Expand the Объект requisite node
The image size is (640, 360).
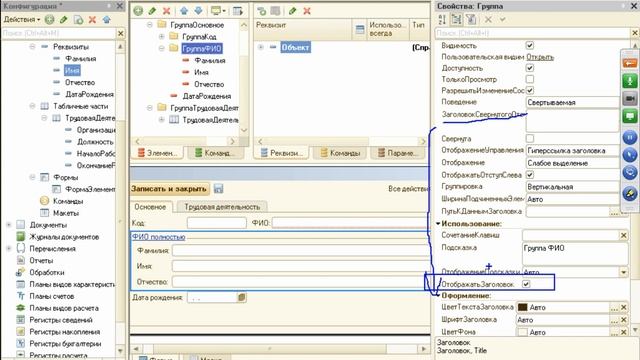pos(260,47)
